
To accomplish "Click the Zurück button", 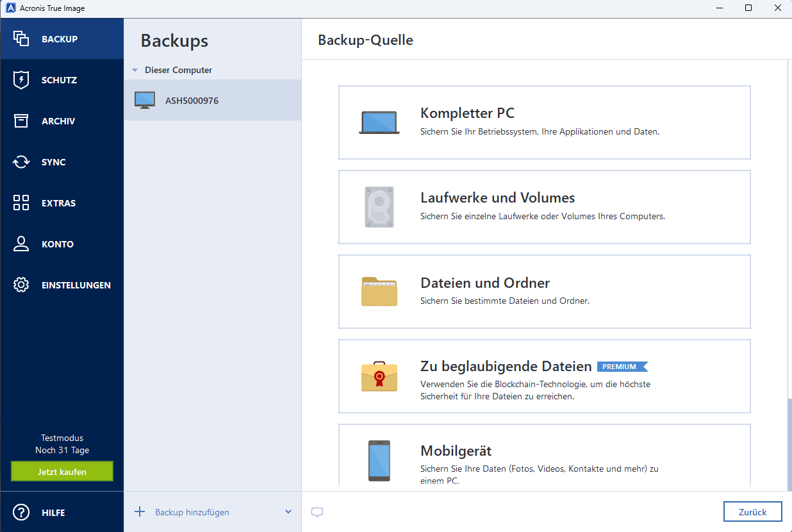I will (752, 511).
